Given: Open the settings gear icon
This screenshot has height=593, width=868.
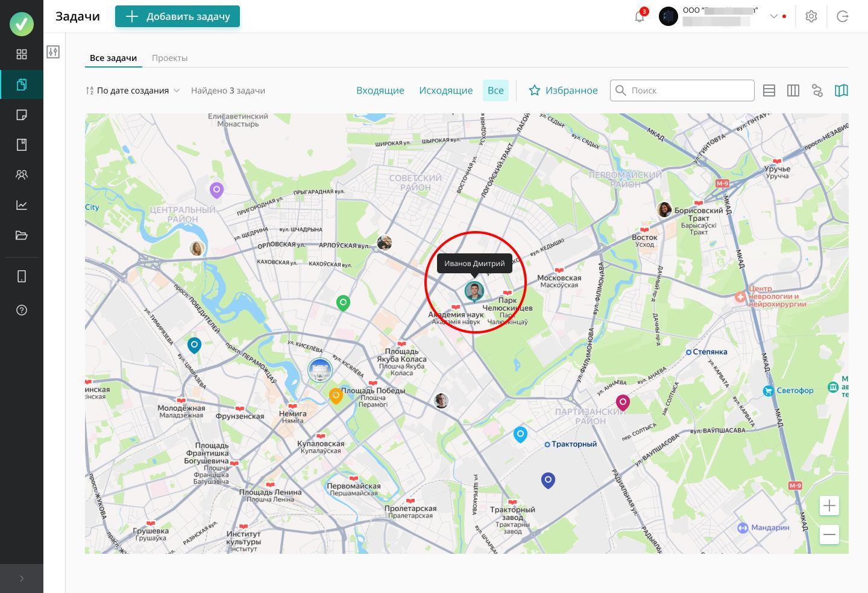Looking at the screenshot, I should coord(811,16).
